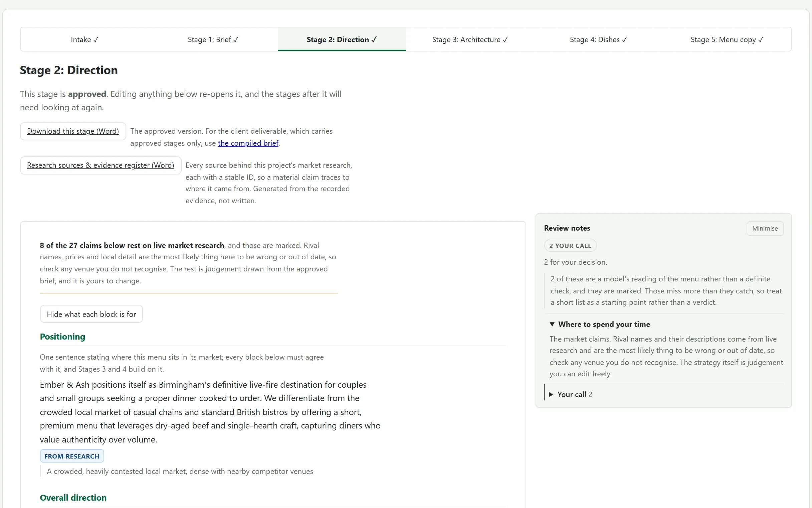Open the compiled brief link
Screen dimensions: 812x508
click(248, 143)
